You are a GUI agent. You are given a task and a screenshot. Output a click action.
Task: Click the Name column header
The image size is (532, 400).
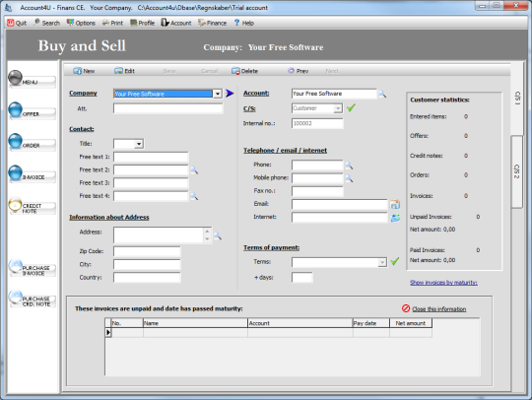tap(195, 323)
